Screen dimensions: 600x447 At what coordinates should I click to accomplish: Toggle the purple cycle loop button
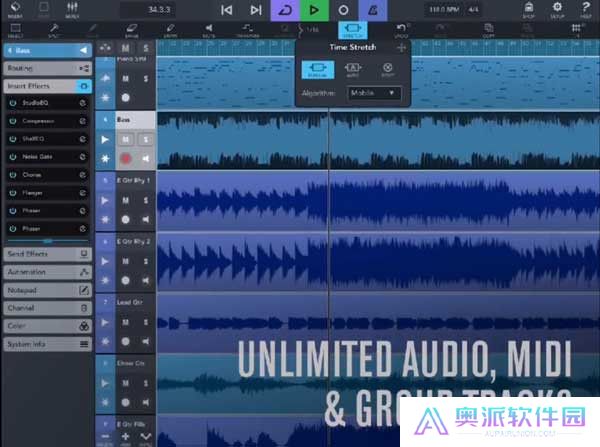click(x=285, y=10)
